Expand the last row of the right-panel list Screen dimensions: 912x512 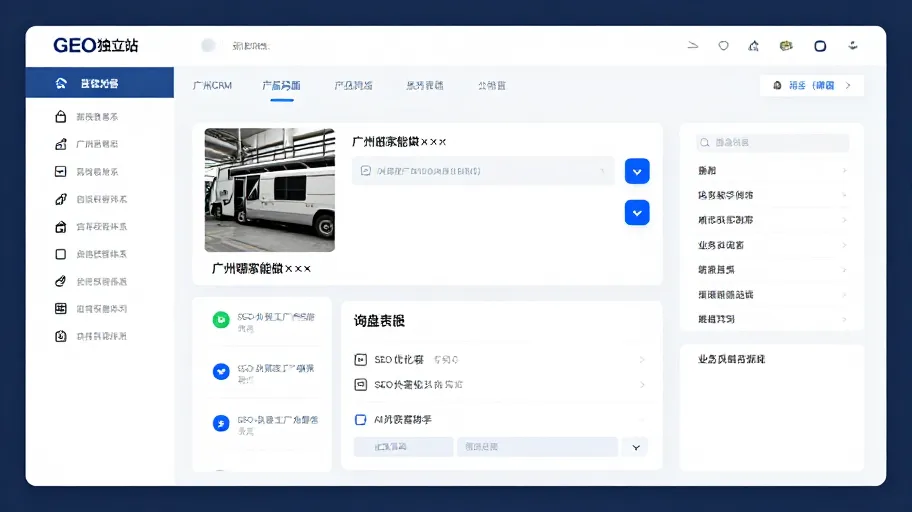pos(772,319)
